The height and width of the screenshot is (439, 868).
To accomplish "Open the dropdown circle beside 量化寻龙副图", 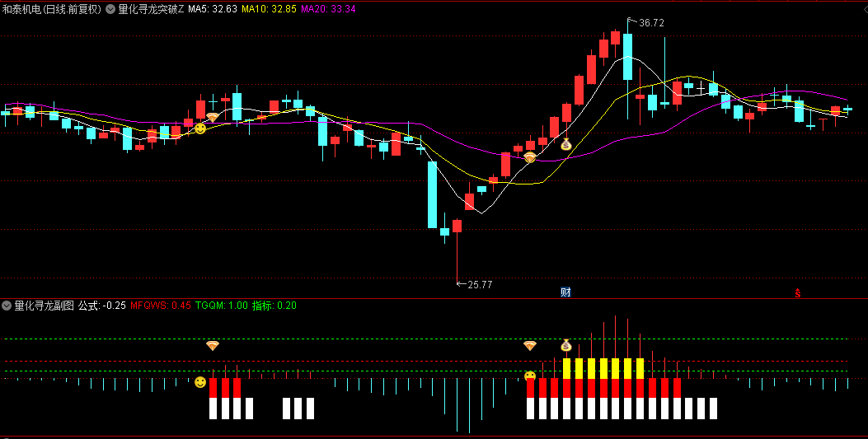I will [7, 306].
